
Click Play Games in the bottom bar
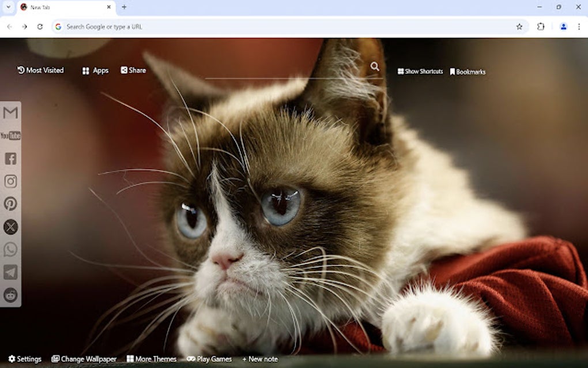point(209,359)
